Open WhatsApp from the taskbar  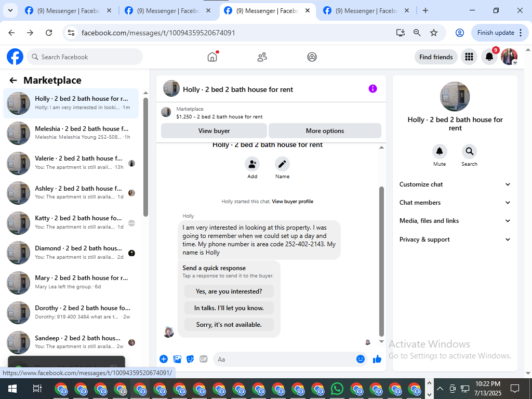(x=337, y=389)
